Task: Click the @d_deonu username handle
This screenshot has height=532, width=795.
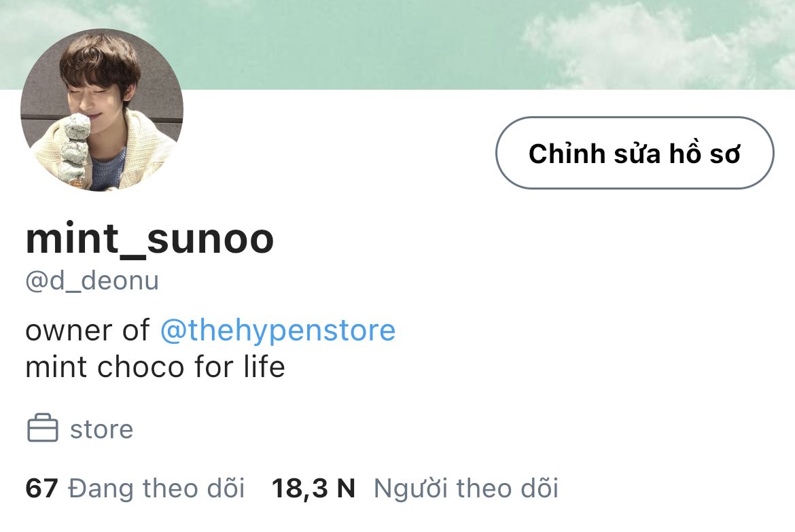Action: click(x=92, y=281)
